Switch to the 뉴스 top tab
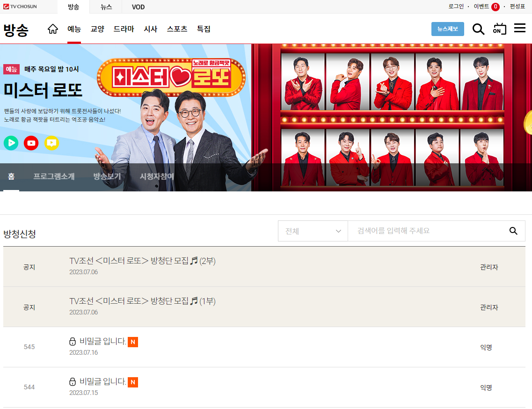532x409 pixels. pyautogui.click(x=106, y=7)
